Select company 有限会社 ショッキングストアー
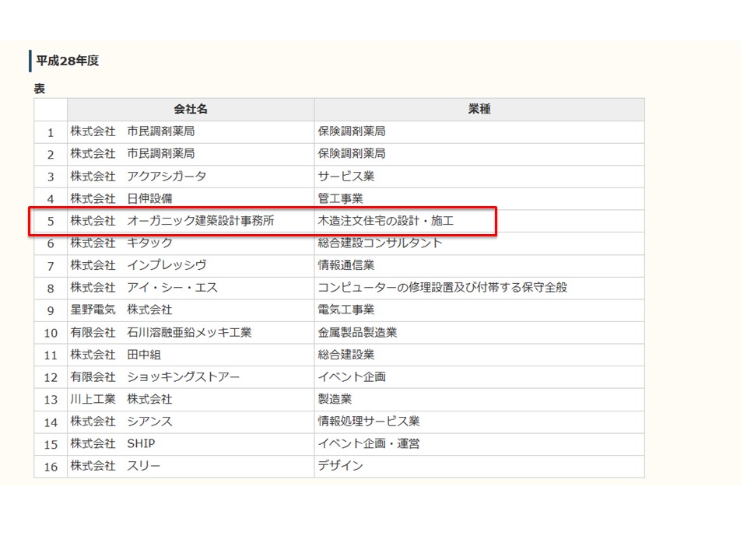Viewport: 747px width, 560px height. point(155,377)
